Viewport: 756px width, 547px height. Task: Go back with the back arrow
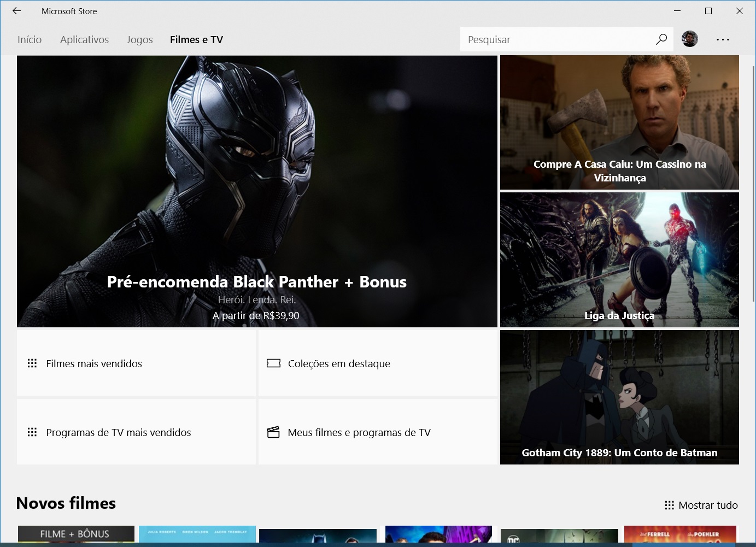coord(16,11)
